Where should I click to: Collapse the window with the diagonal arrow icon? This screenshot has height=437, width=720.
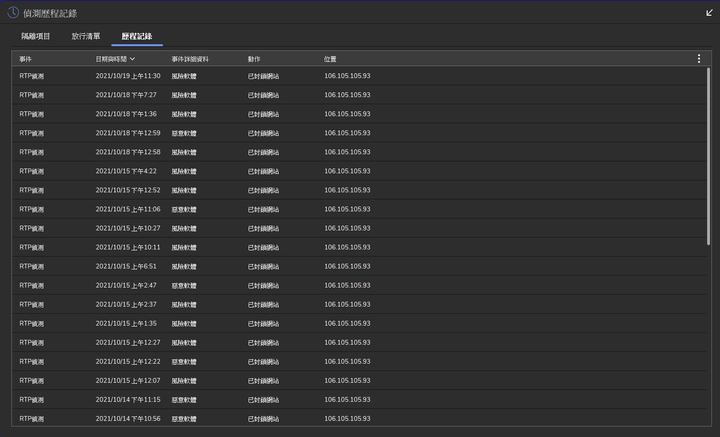[x=709, y=12]
